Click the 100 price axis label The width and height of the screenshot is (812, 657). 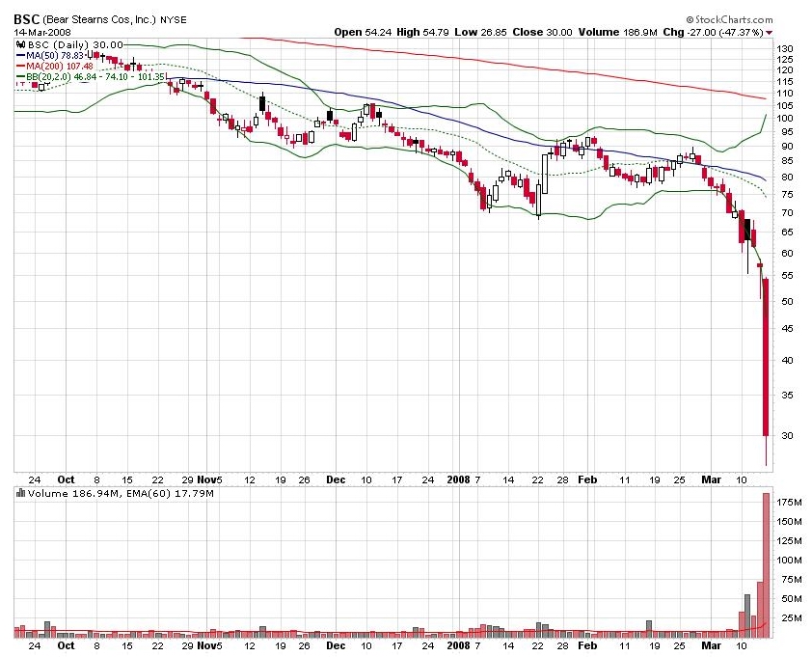point(785,118)
